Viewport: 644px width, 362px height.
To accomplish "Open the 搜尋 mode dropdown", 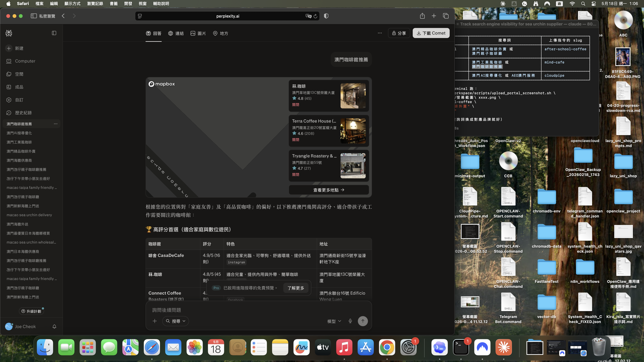I will (176, 321).
